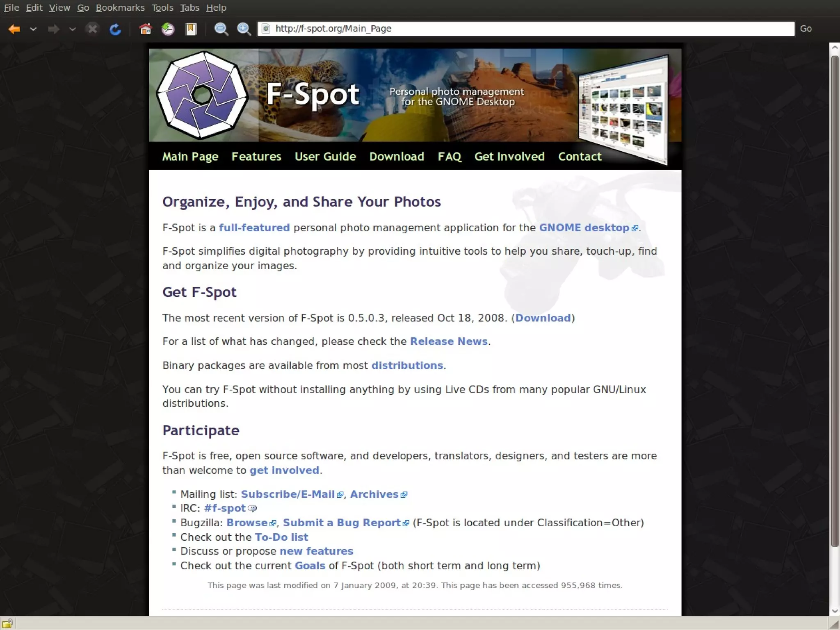
Task: Open the Tools menu
Action: 162,8
